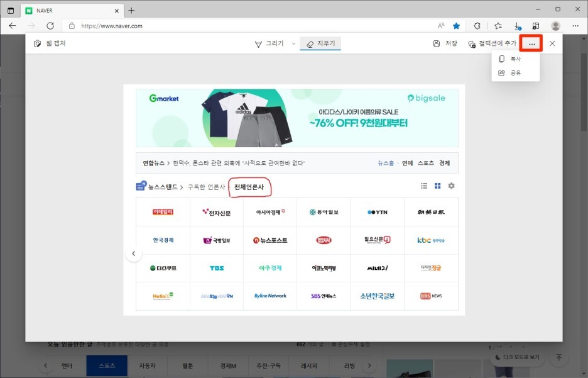Select the 지우기 eraser tool
The image size is (588, 378).
click(320, 43)
